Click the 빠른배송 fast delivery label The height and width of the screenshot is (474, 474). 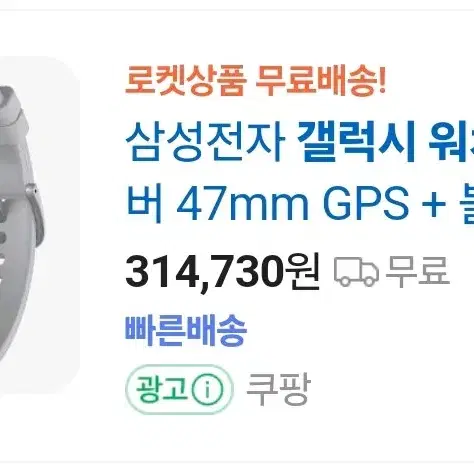186,330
